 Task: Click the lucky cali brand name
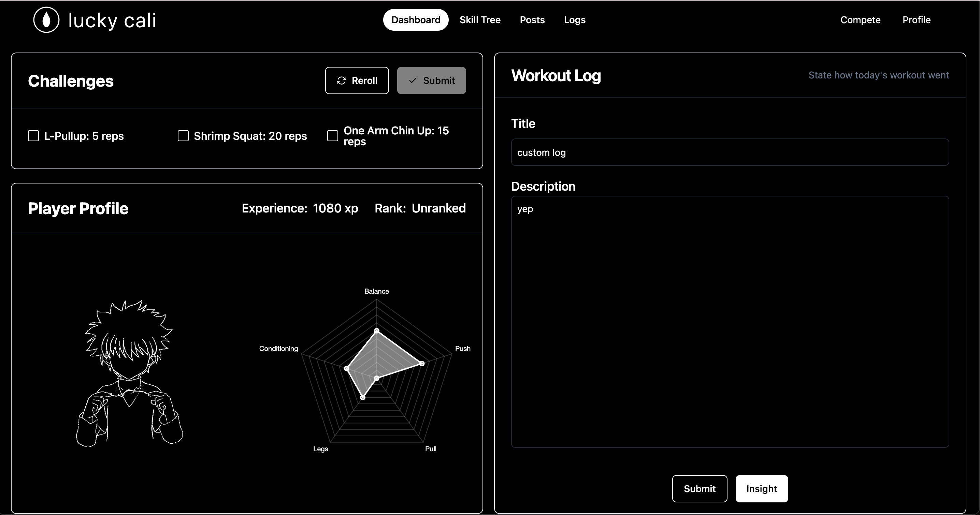(112, 20)
